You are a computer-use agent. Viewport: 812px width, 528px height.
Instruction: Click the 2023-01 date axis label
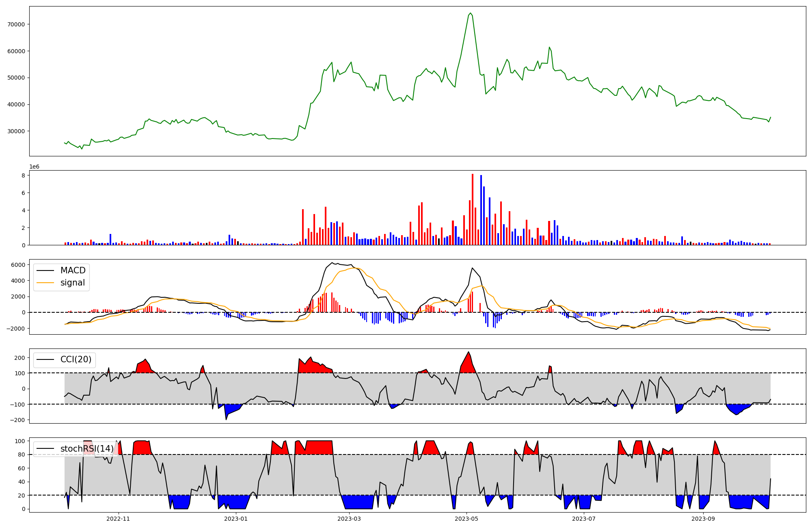(x=235, y=519)
